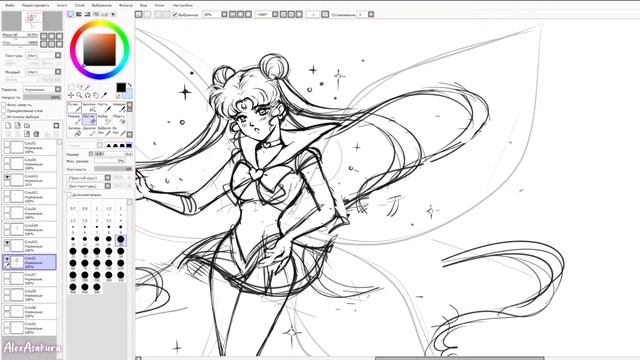
Task: Open the brush texture Без текстуры dropdown
Action: click(x=108, y=186)
